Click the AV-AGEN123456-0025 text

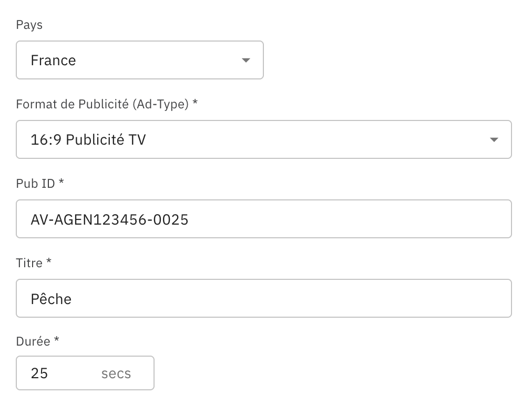pos(109,219)
